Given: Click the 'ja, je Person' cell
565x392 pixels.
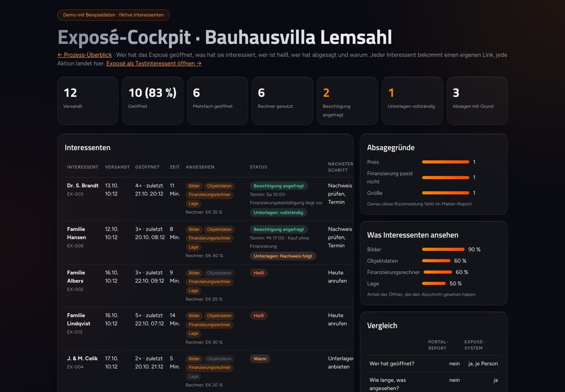Looking at the screenshot, I should (483, 364).
